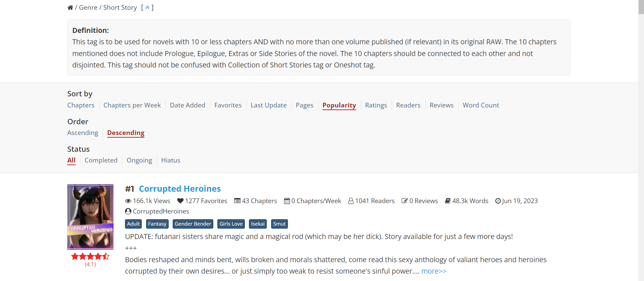Image resolution: width=644 pixels, height=281 pixels.
Task: Expand description with the more>> link
Action: (434, 271)
